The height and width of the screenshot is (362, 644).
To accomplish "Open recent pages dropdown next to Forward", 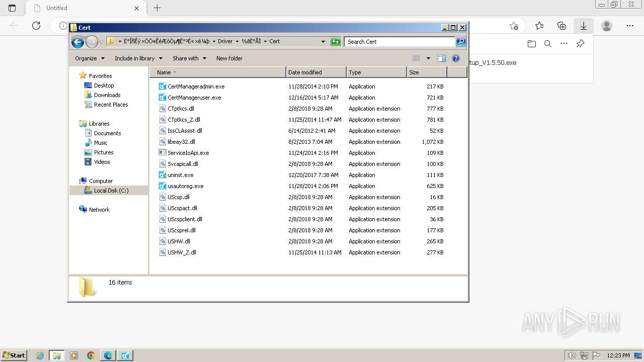I will click(101, 42).
